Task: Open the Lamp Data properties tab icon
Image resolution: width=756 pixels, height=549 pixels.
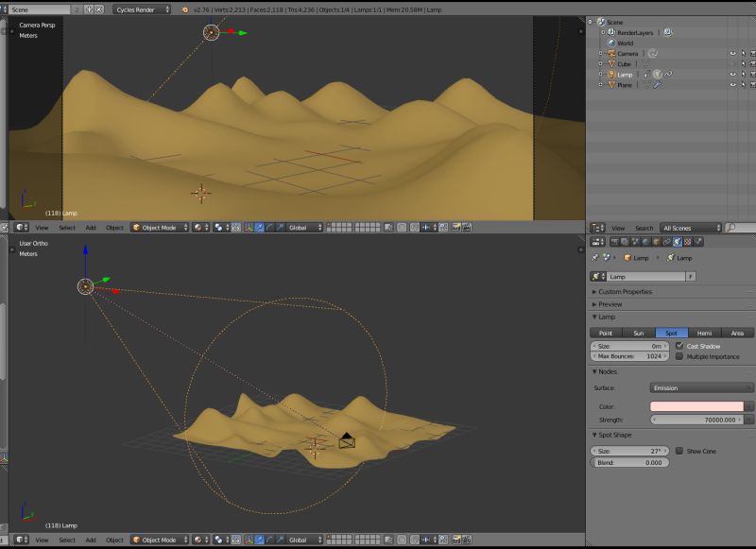Action: point(678,242)
